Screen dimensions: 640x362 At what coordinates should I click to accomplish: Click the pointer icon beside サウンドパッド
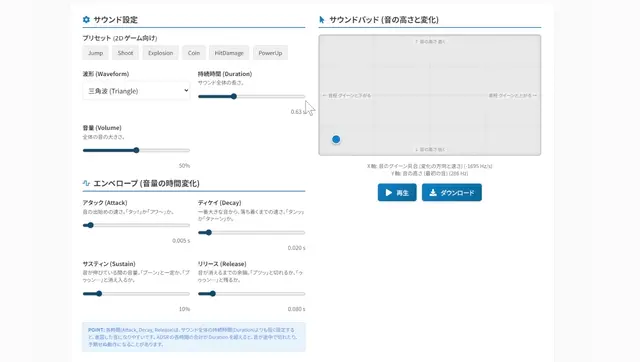point(322,20)
